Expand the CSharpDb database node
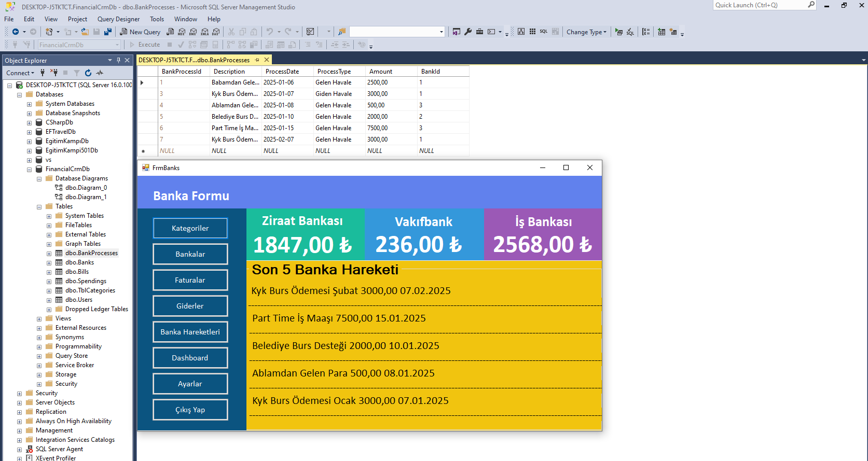868x461 pixels. pyautogui.click(x=30, y=122)
